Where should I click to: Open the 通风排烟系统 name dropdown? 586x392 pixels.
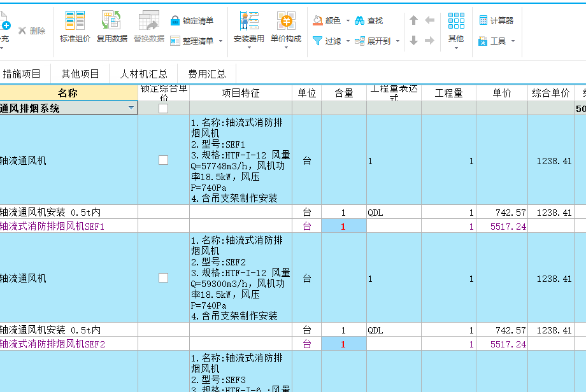(131, 108)
